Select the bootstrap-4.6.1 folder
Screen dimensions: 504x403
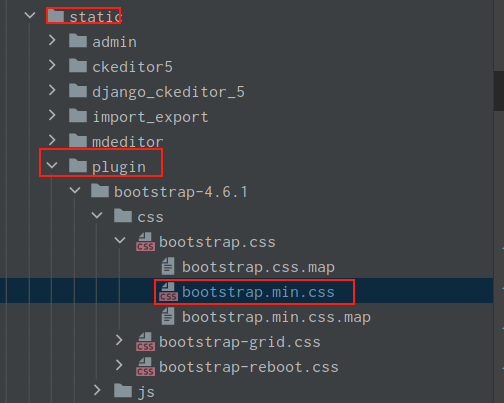point(169,192)
